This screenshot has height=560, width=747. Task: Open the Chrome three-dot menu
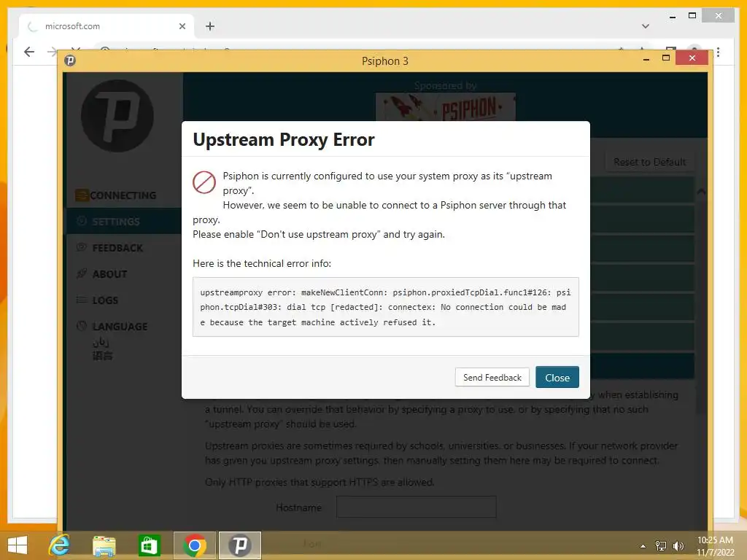pos(718,52)
